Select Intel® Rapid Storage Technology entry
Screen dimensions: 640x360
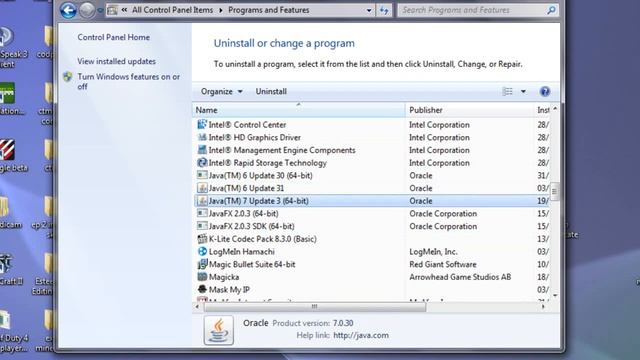tap(268, 163)
